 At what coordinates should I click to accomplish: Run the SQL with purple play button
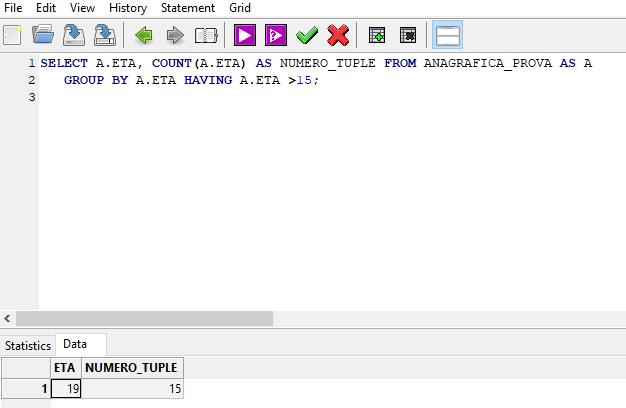tap(245, 35)
